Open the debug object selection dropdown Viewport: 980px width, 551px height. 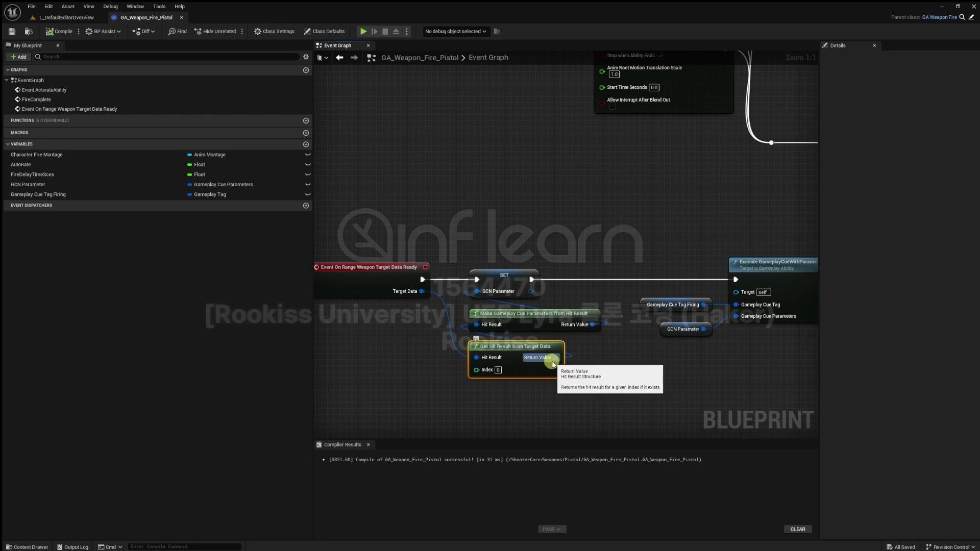[x=455, y=32]
